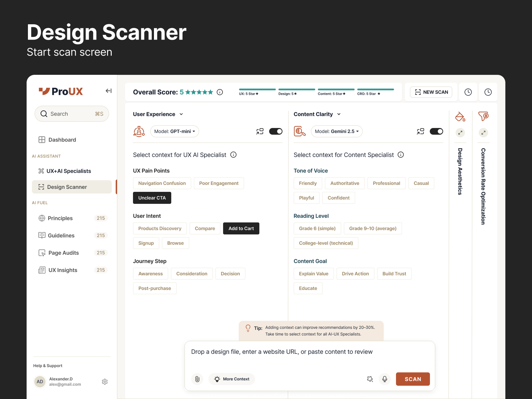Open the Model: Gemini 2.5 dropdown

(336, 131)
